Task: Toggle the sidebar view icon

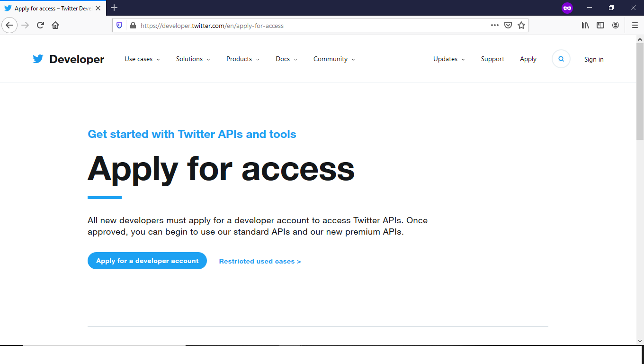Action: pyautogui.click(x=600, y=25)
